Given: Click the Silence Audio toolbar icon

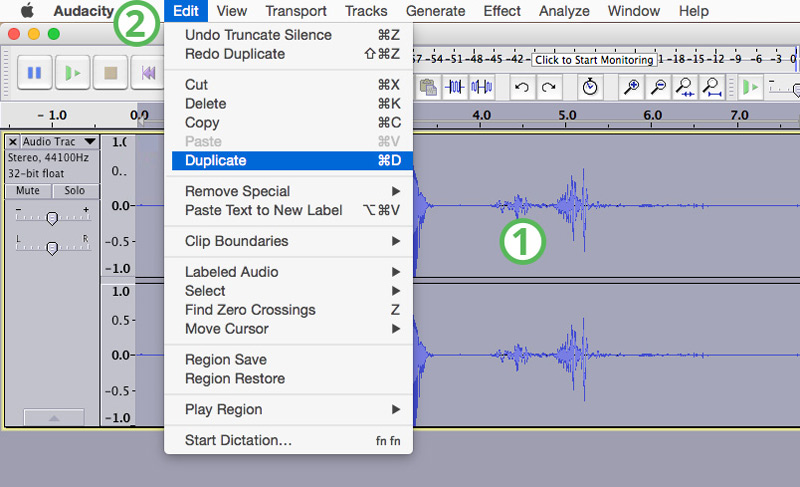Looking at the screenshot, I should (x=482, y=88).
